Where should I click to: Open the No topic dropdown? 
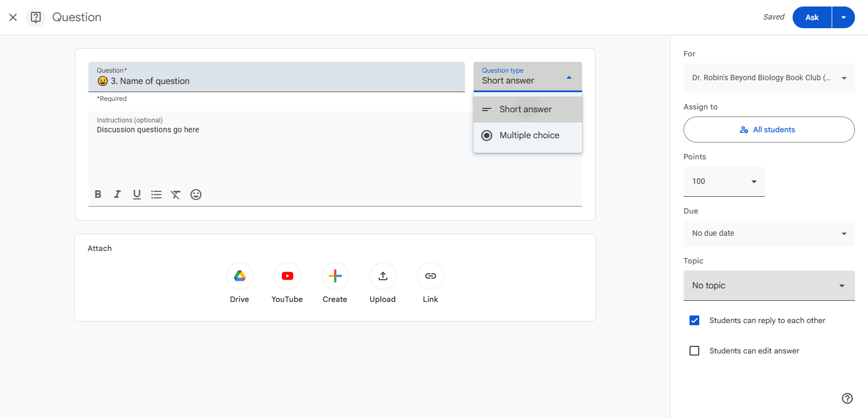click(769, 286)
